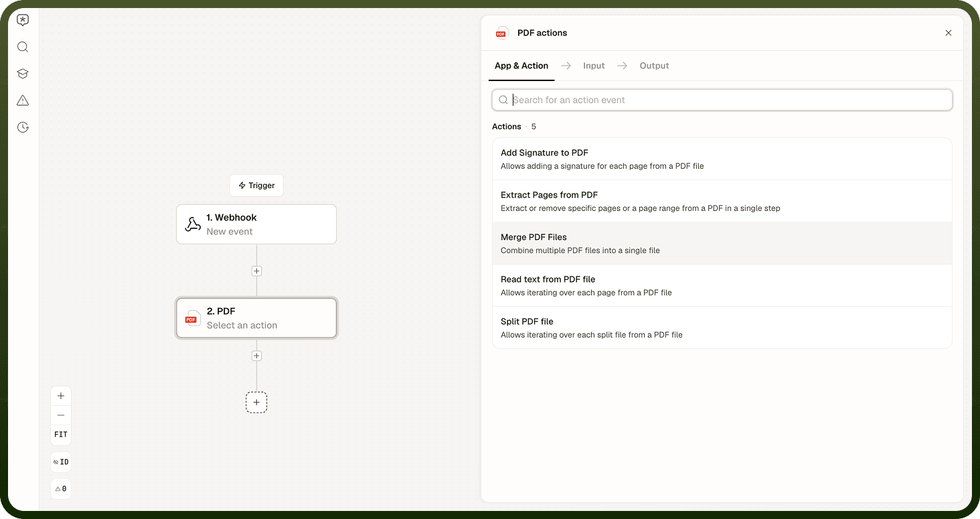Click the action event search field
980x519 pixels.
click(x=722, y=100)
